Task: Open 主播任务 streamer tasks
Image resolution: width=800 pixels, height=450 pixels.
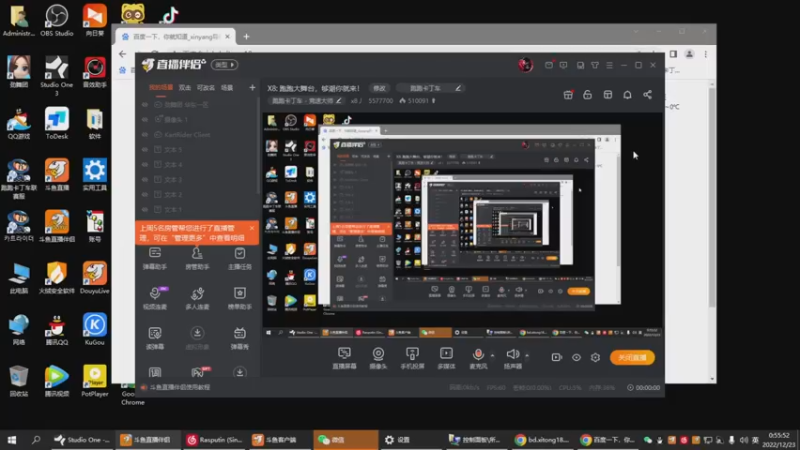Action: coord(239,258)
